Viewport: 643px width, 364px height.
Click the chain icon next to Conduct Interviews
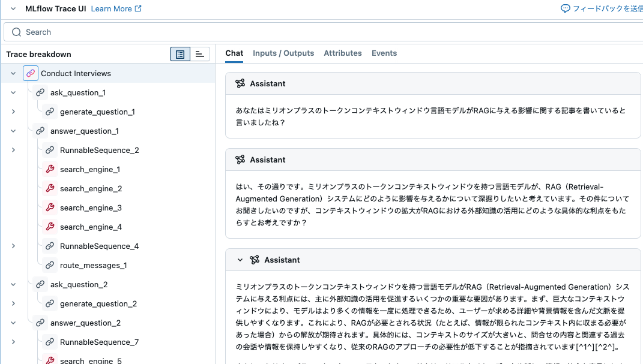point(30,73)
